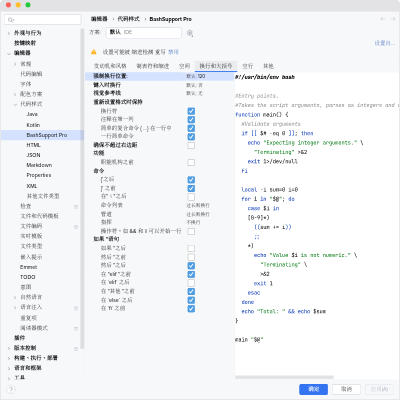Toggle the 换行符 checkbox
400x400 pixels.
click(191, 111)
